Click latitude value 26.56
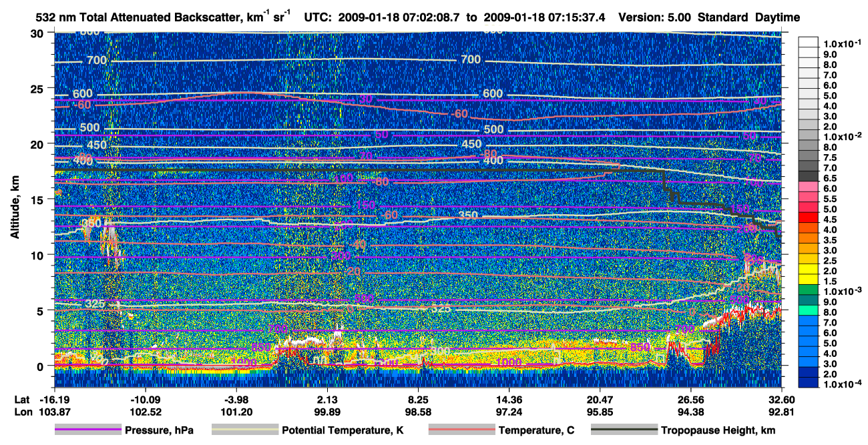The width and height of the screenshot is (868, 445). tap(691, 399)
